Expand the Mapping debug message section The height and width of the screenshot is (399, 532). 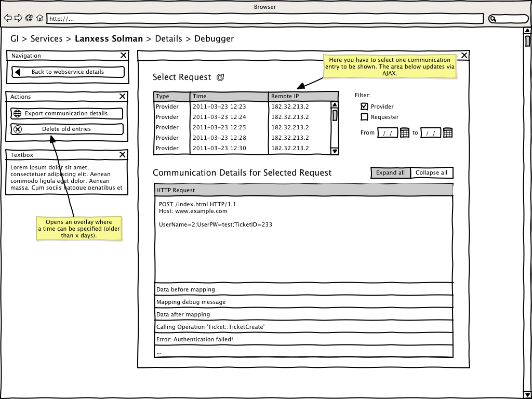(303, 302)
